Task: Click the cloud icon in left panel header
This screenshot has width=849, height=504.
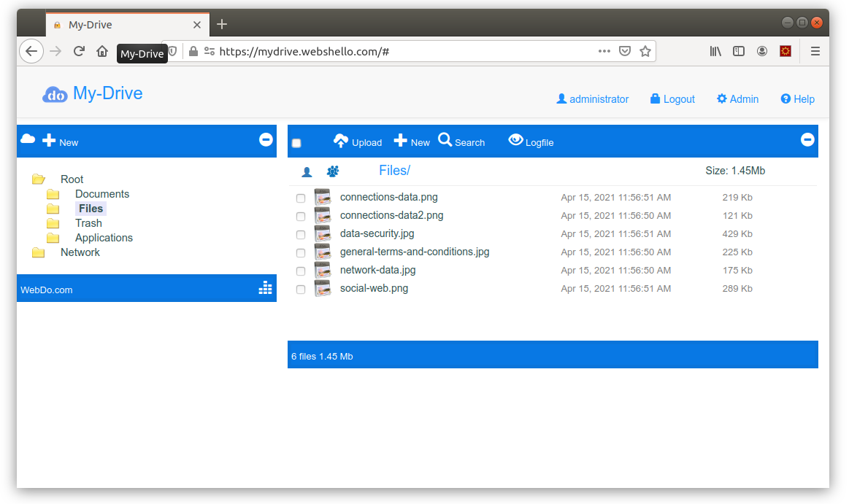Action: pos(28,139)
